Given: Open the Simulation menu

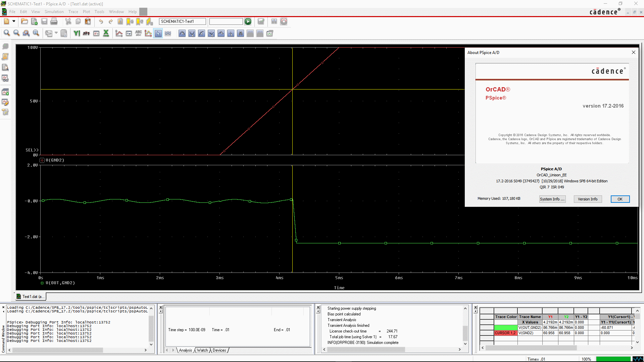Looking at the screenshot, I should coord(54,12).
